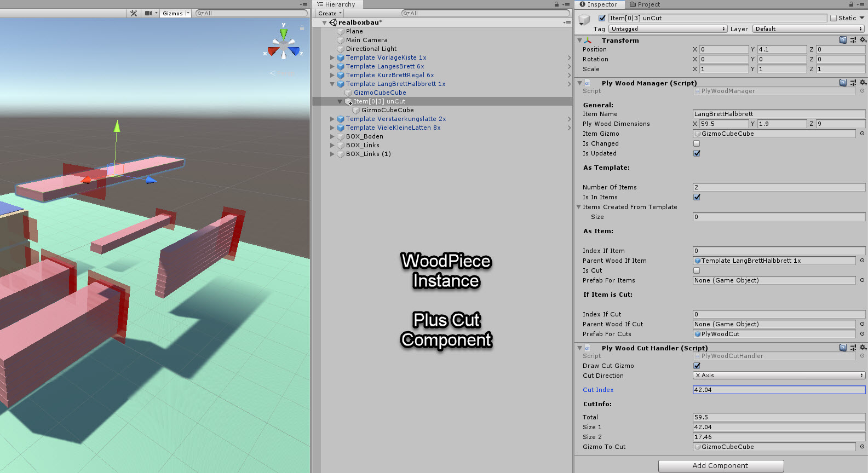
Task: Click Ply Wood Cut Handler gear icon
Action: pos(863,348)
